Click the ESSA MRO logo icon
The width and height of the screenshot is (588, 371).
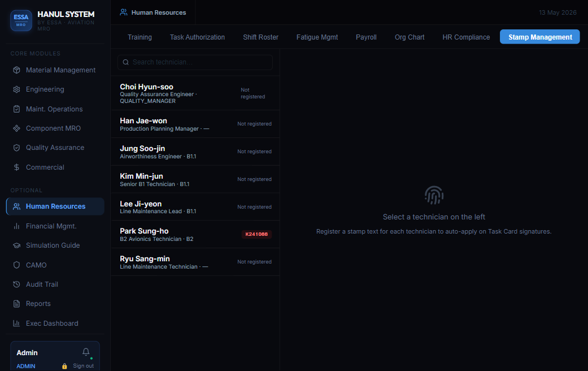point(21,20)
